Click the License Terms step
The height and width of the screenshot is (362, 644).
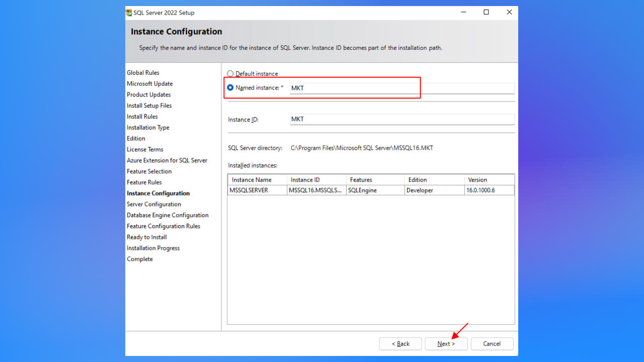[x=145, y=149]
